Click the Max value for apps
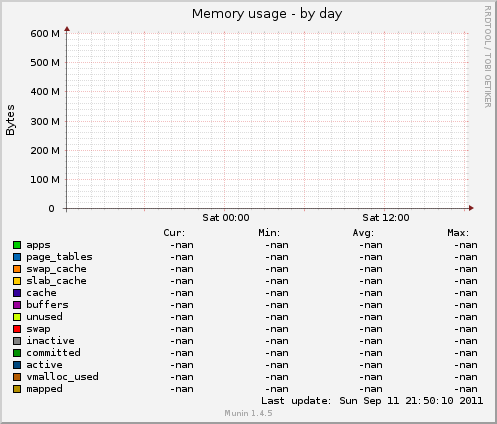This screenshot has height=424, width=497. tap(466, 245)
